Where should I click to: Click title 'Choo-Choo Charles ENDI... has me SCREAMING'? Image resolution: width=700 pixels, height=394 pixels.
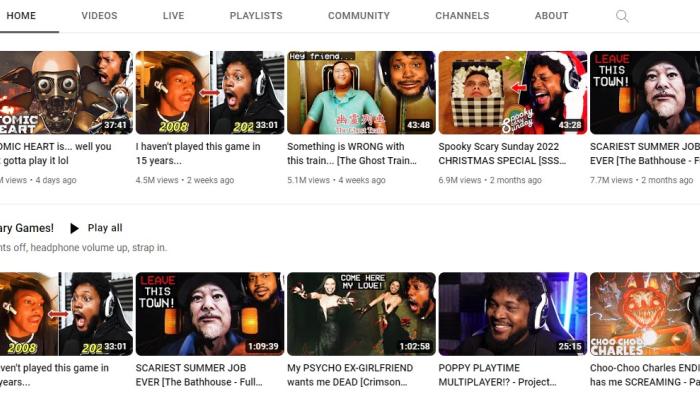645,375
